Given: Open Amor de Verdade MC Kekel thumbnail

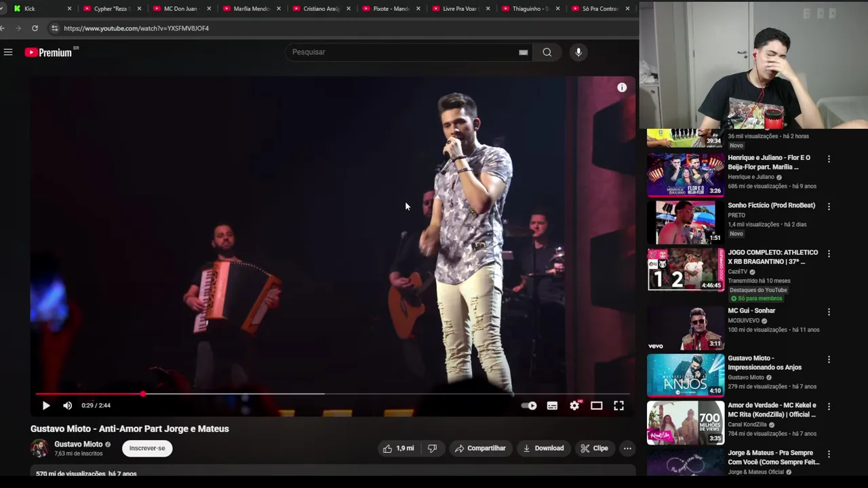Looking at the screenshot, I should pos(686,423).
